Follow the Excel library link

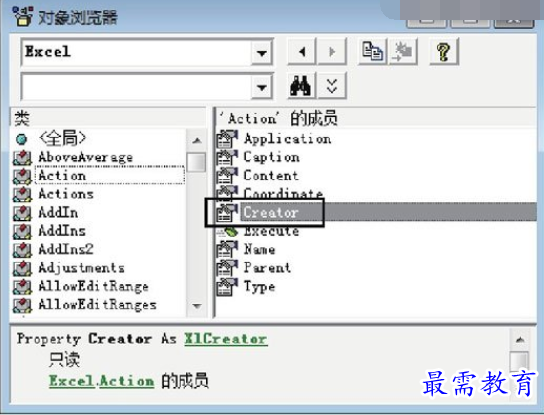[72, 381]
